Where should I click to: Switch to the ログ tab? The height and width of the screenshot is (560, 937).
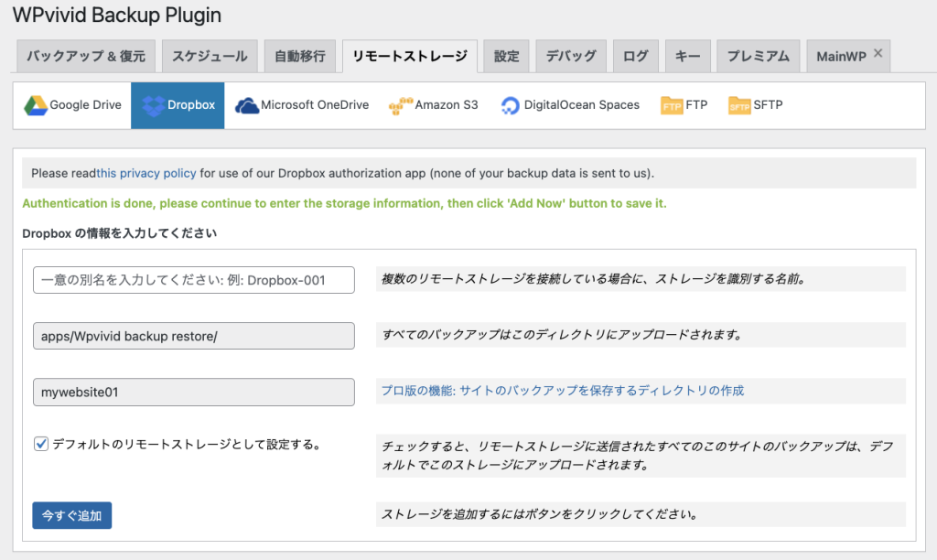(635, 57)
